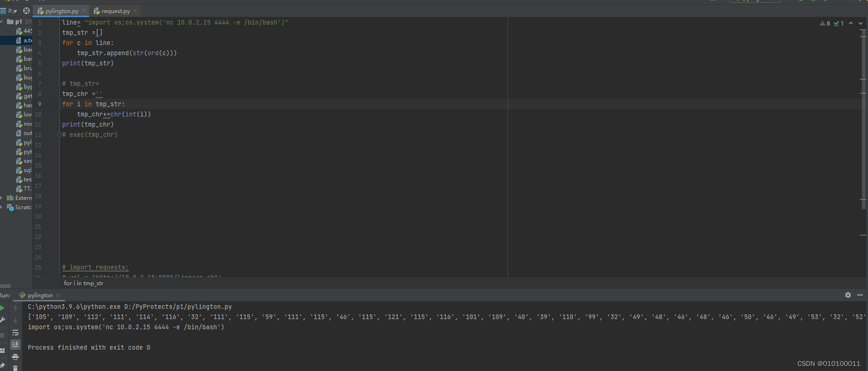Click the up arrow in the run console toolbar
868x371 pixels.
15,308
